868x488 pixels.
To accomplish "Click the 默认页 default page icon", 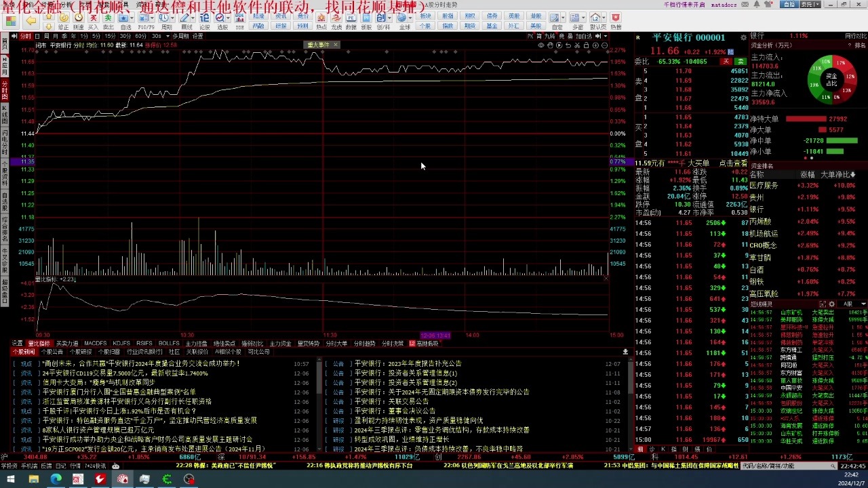I will [x=597, y=20].
